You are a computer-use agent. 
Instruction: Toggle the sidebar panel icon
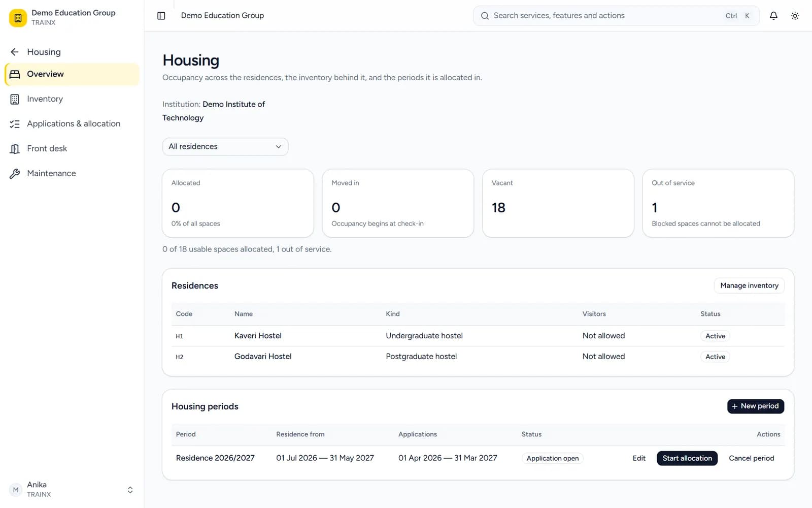[161, 16]
